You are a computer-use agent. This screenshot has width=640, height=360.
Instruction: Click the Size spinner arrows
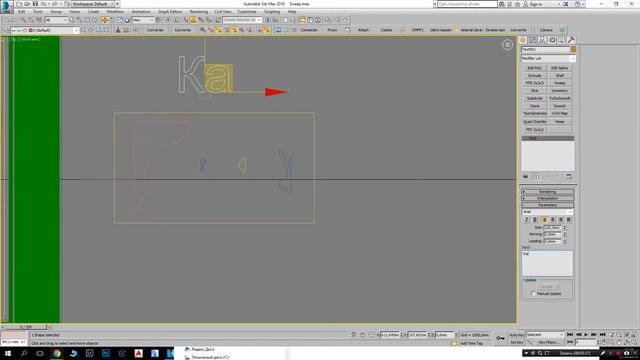[x=564, y=227]
